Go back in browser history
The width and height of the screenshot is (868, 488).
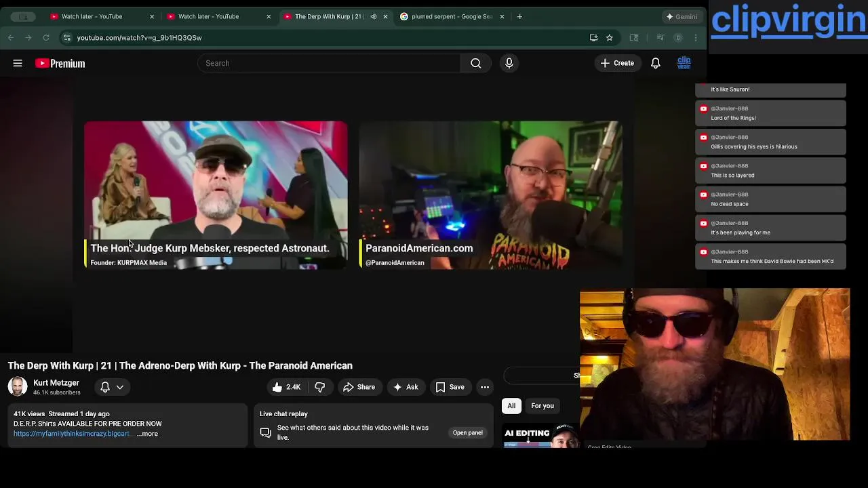coord(11,38)
